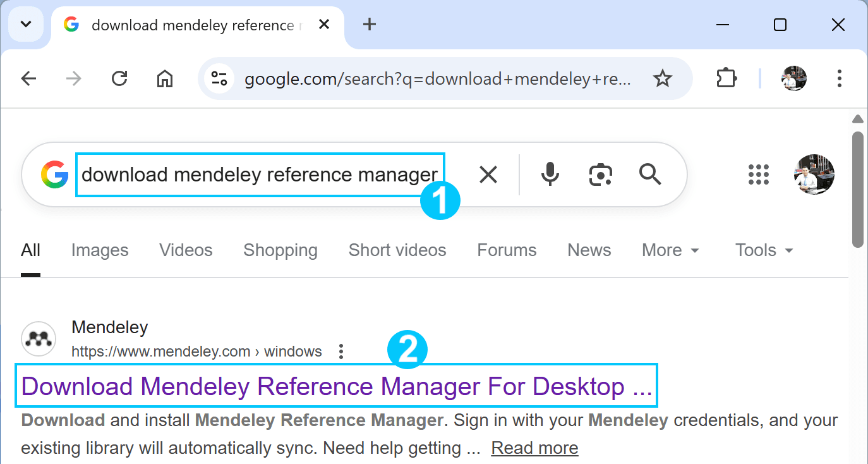The width and height of the screenshot is (868, 464).
Task: Open the tab search chevron dropdown
Action: [26, 25]
